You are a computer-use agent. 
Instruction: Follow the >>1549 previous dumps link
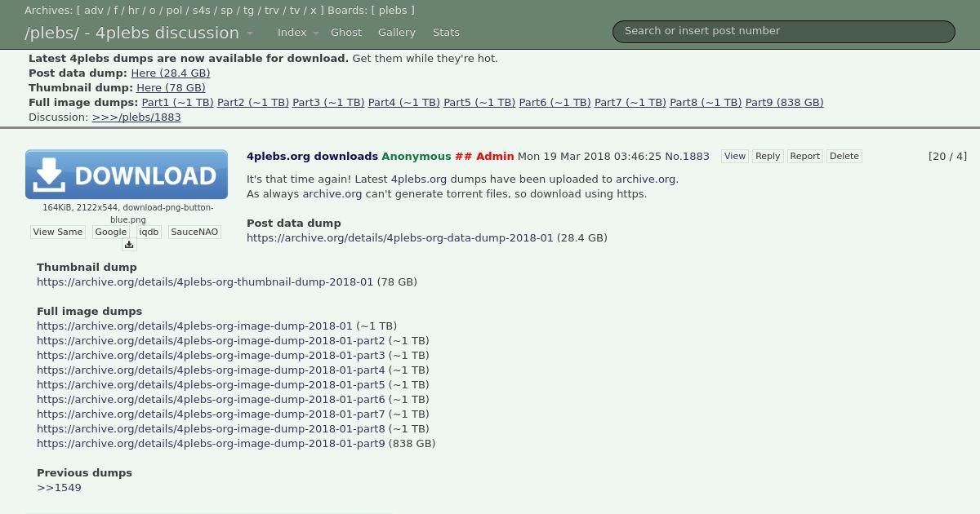click(59, 488)
